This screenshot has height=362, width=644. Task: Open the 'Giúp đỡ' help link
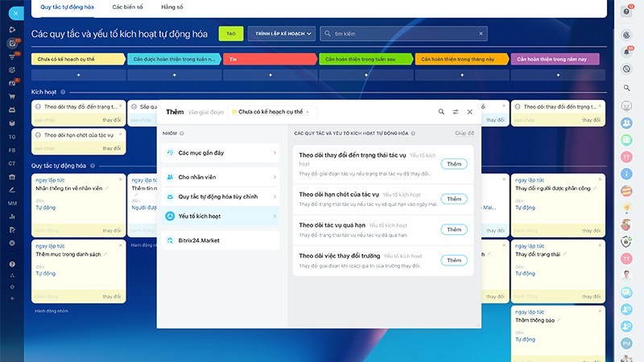(464, 134)
